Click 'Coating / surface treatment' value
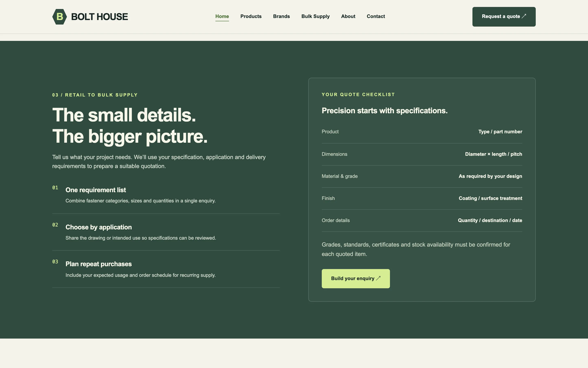588x368 pixels. (x=490, y=198)
